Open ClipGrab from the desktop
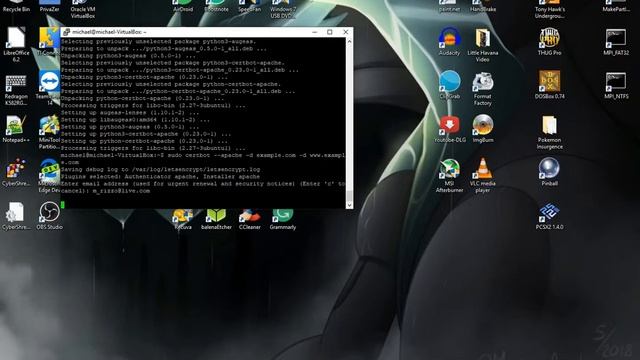Viewport: 640px width, 360px height. tap(449, 85)
